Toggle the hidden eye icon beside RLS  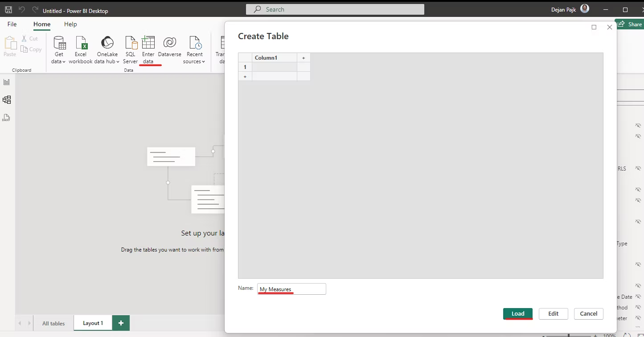(638, 168)
